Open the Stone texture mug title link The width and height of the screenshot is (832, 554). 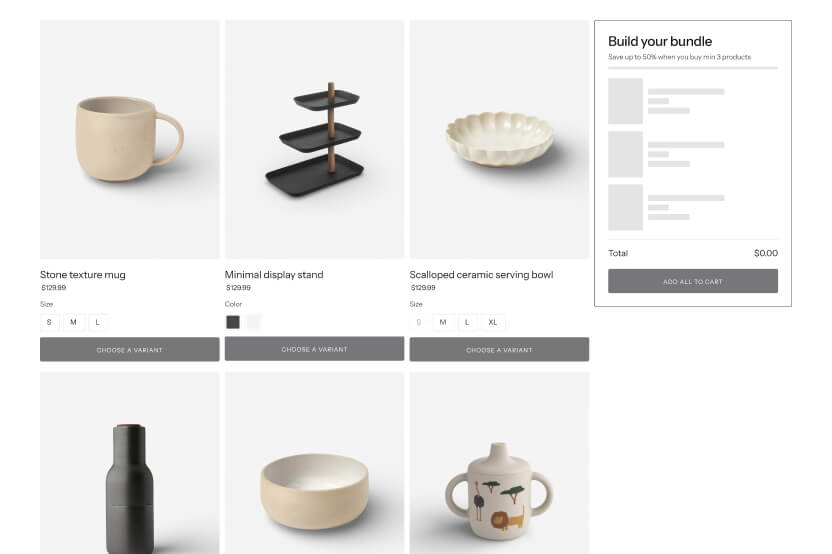coord(83,275)
